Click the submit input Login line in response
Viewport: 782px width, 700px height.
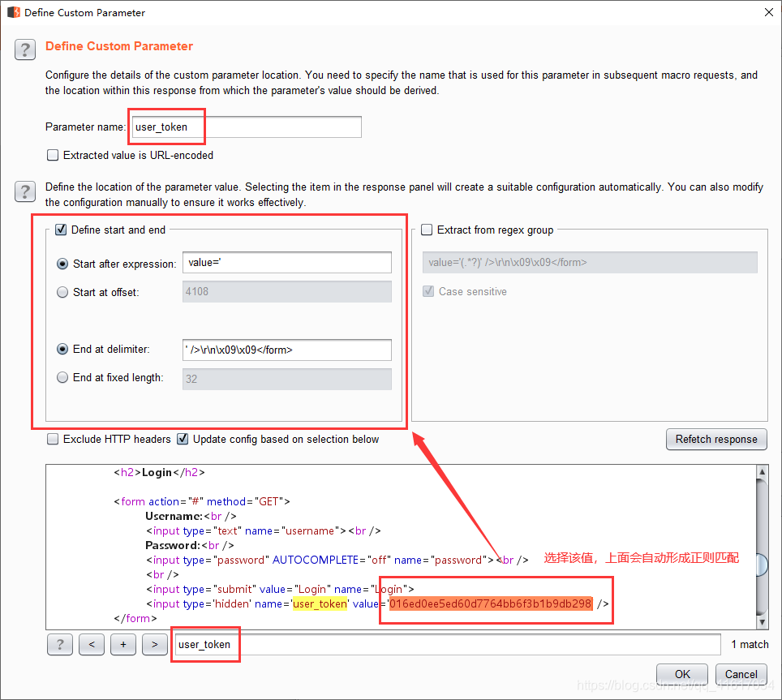point(280,590)
